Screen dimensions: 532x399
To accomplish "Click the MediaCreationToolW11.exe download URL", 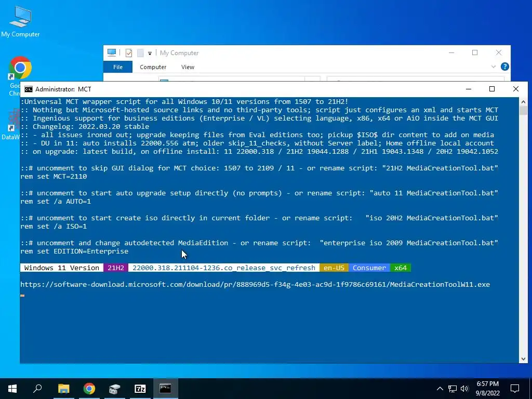I will (x=255, y=284).
